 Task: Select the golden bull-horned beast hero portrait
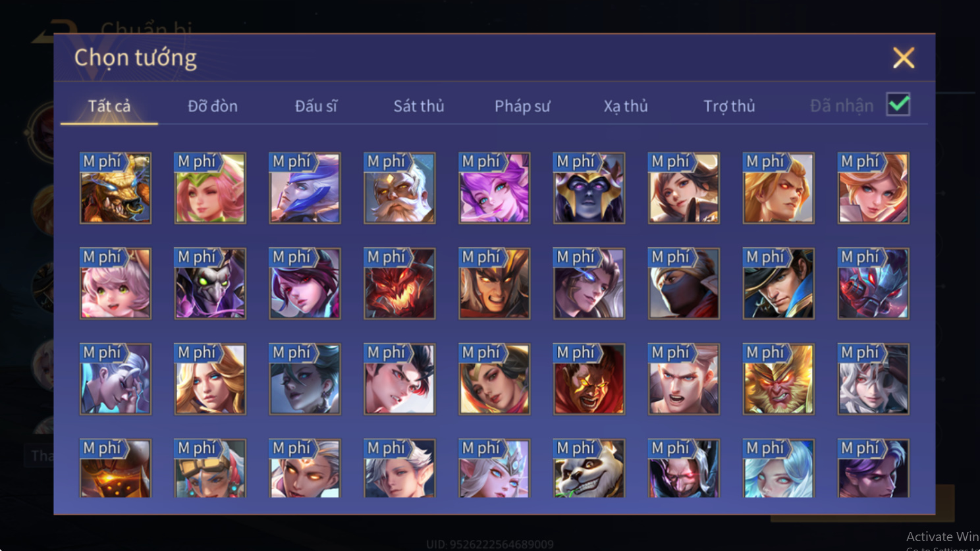click(x=115, y=188)
